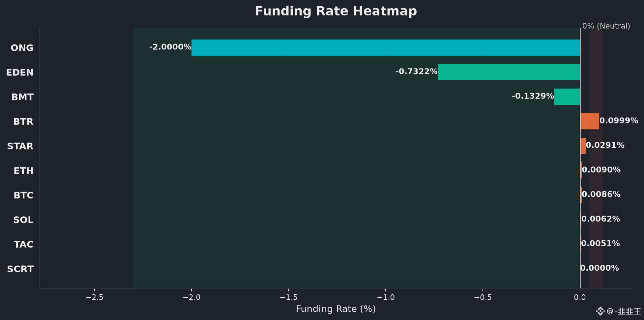644x320 pixels.
Task: Click the "Funding Rate (%)" axis title
Action: 336,309
